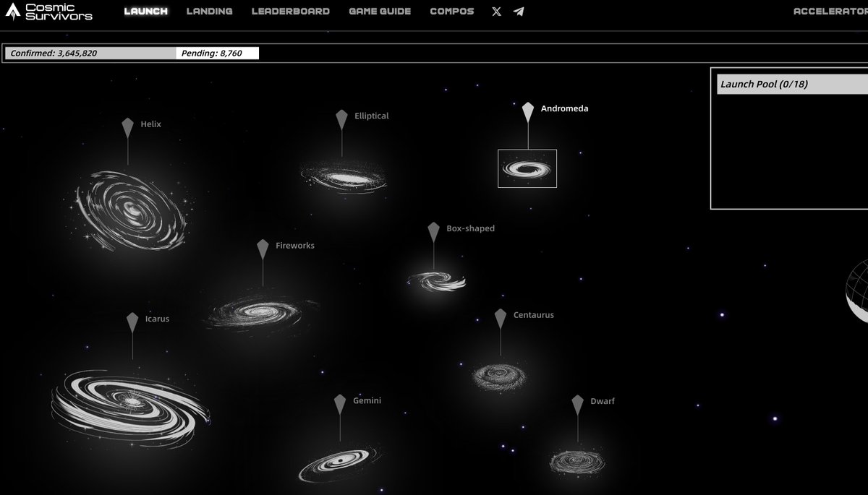Screen dimensions: 868x495
Task: Open the Accelerator menu item
Action: pos(830,12)
